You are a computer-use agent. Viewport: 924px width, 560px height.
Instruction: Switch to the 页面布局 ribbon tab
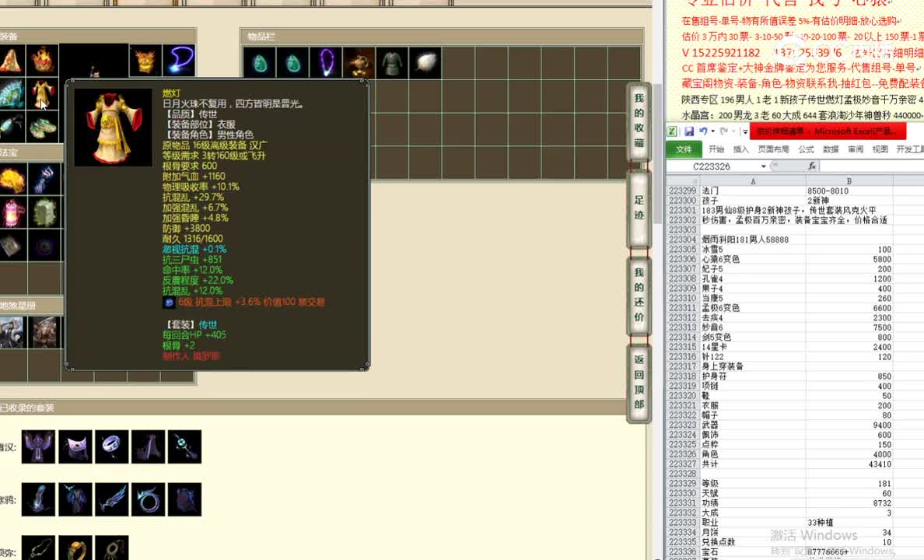click(x=774, y=149)
